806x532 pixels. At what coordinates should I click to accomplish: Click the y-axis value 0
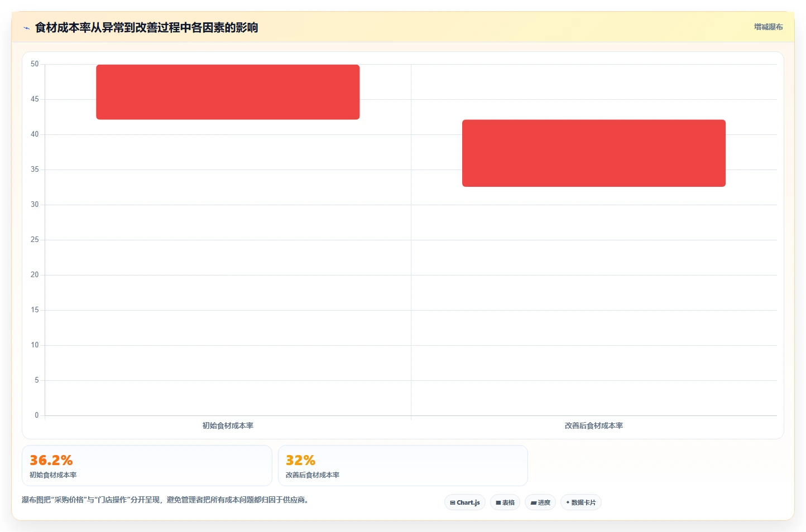point(37,415)
